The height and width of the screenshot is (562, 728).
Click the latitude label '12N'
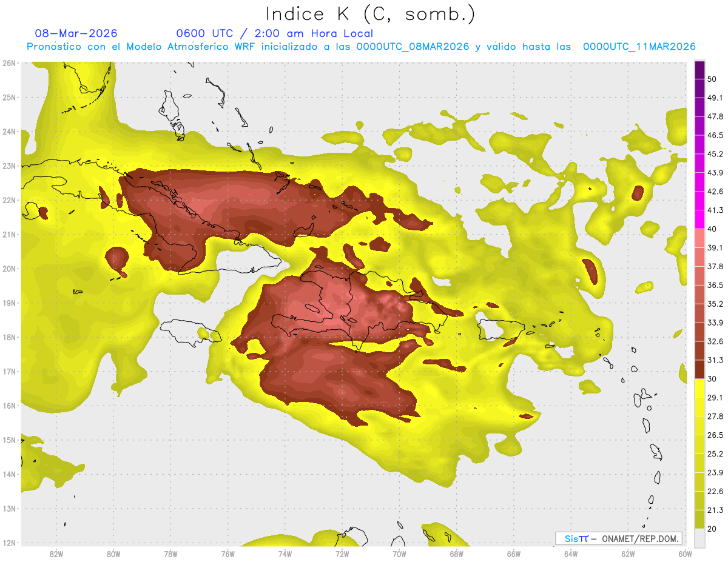click(9, 543)
